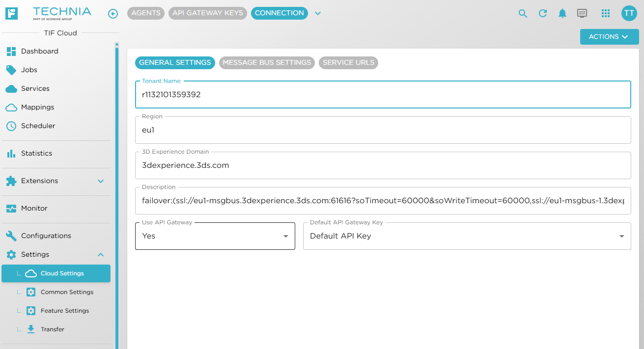Click the Transfer download icon
Image resolution: width=644 pixels, height=349 pixels.
click(x=31, y=329)
